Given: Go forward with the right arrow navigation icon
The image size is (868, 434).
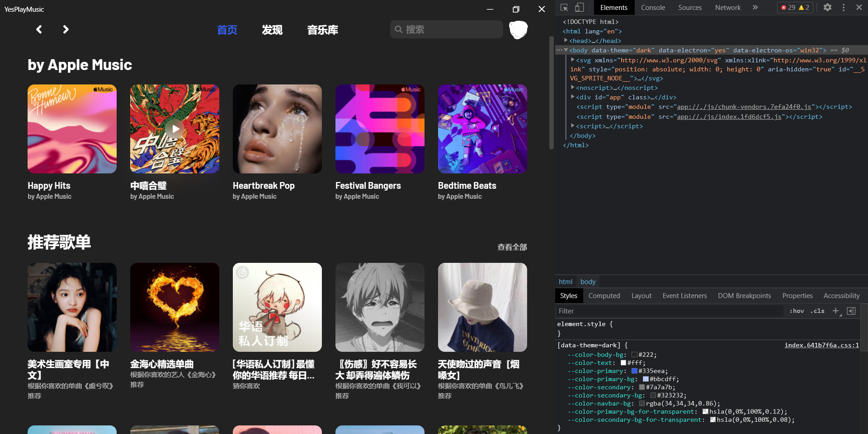Looking at the screenshot, I should [66, 29].
